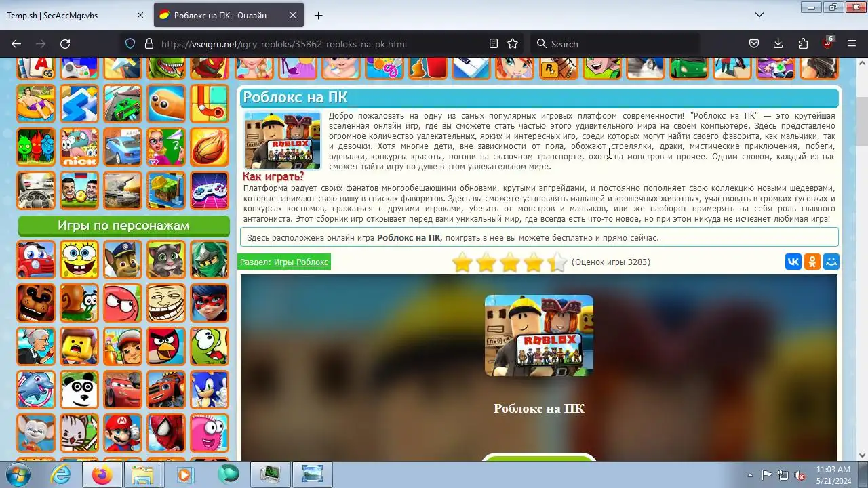Viewport: 868px width, 488px height.
Task: Open Firefox application menu
Action: 852,43
